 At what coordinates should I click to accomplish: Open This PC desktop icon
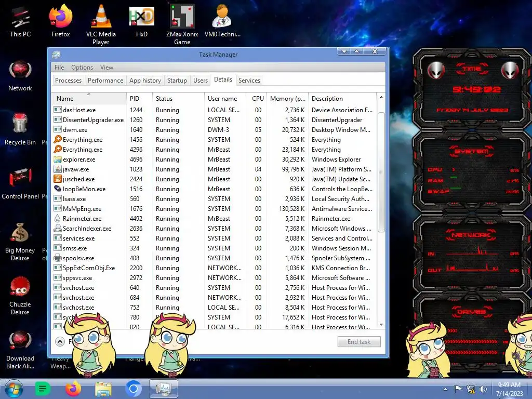coord(20,21)
